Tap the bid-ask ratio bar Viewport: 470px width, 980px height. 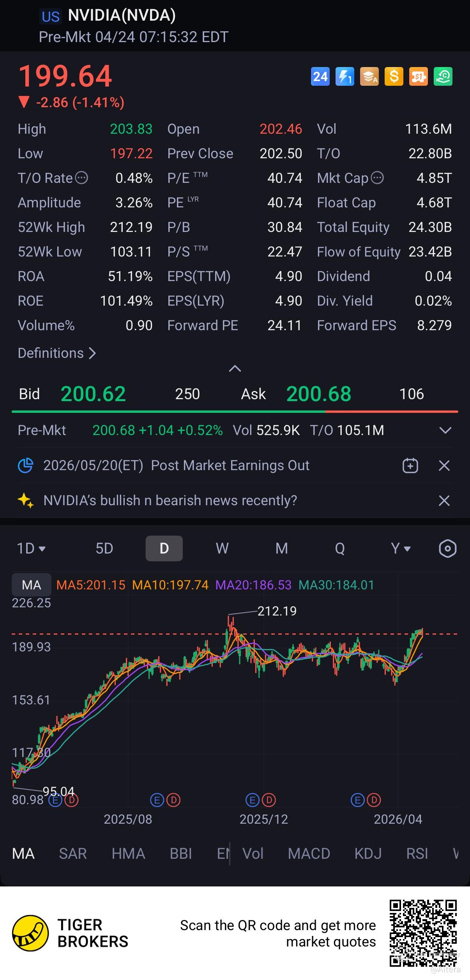pyautogui.click(x=235, y=411)
